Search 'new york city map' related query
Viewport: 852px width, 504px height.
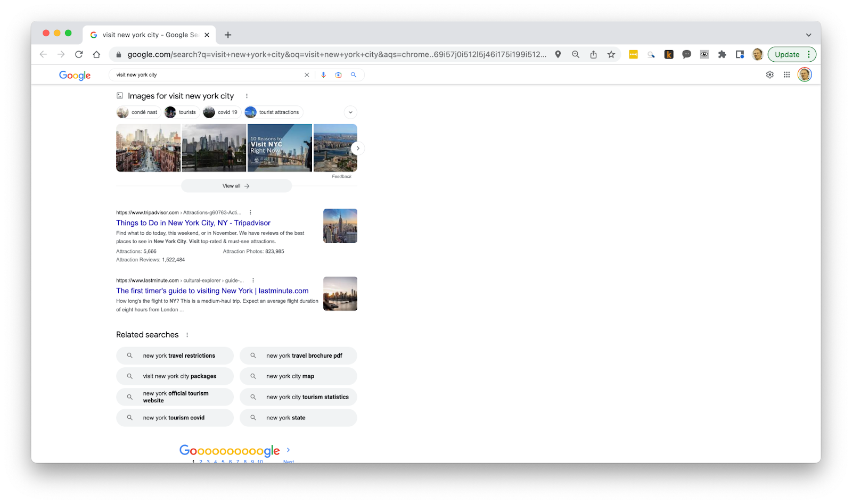pyautogui.click(x=298, y=376)
